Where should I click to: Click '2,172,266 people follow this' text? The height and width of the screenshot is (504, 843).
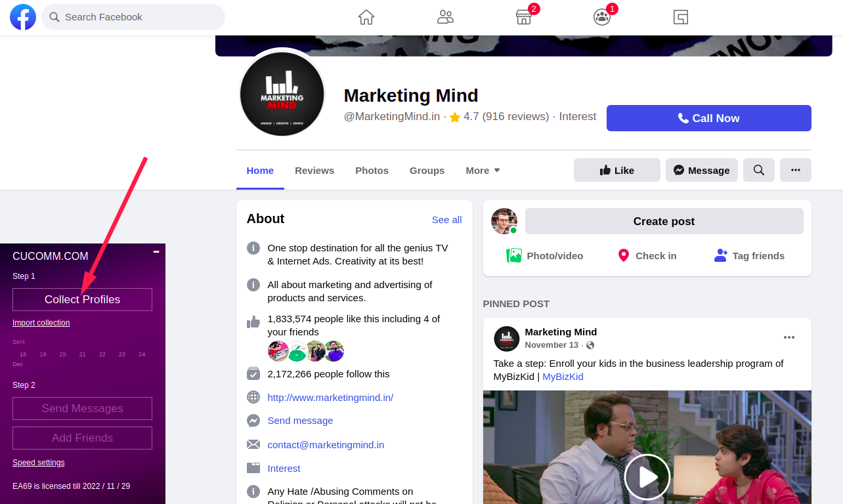[328, 373]
